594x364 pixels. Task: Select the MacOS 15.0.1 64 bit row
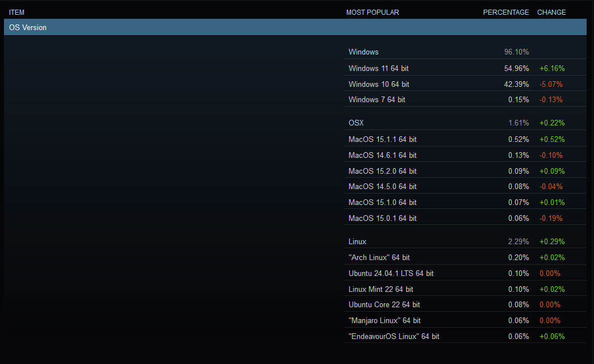point(465,218)
